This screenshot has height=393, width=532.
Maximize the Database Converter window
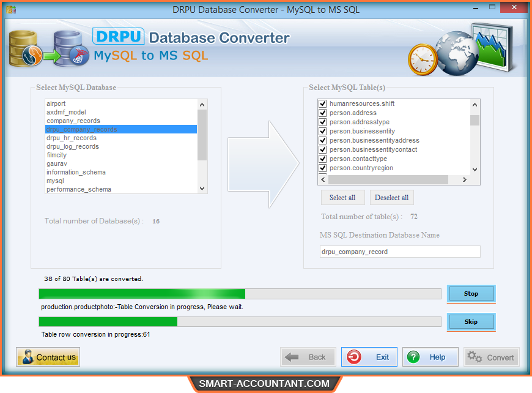[492, 7]
